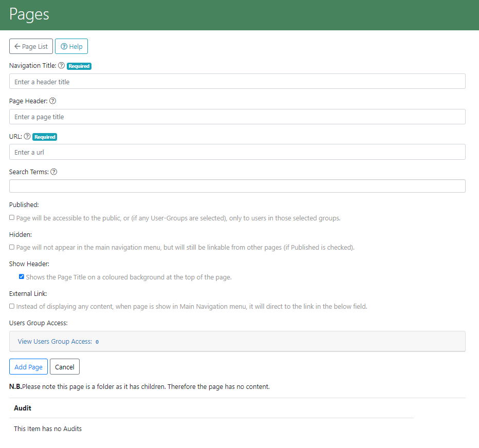Click the URL input field
The image size is (479, 448).
click(x=237, y=152)
